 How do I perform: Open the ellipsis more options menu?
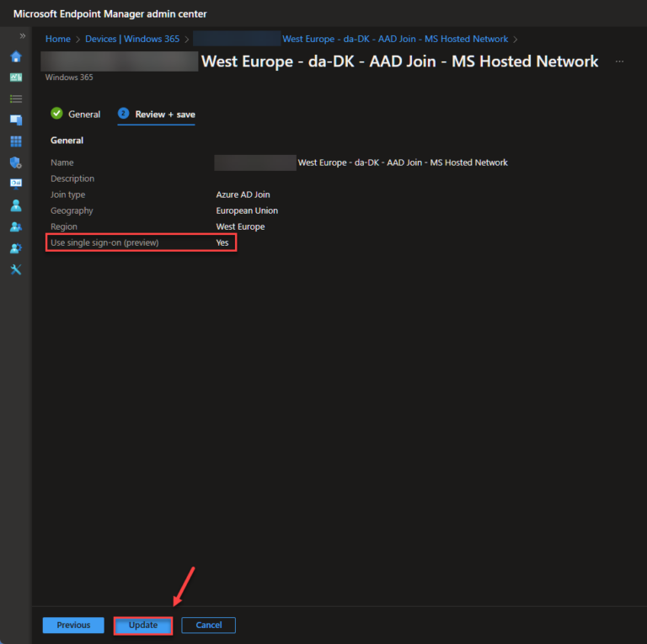pyautogui.click(x=620, y=61)
